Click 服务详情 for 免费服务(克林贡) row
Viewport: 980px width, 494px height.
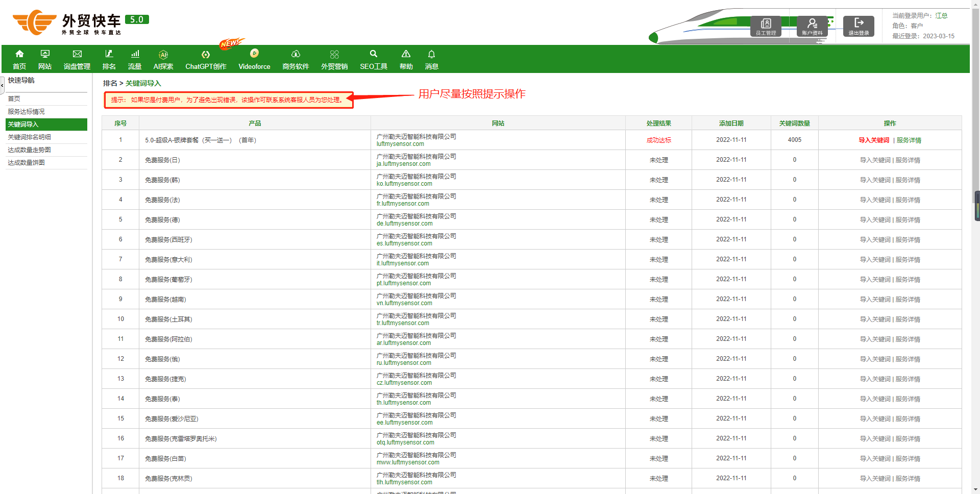pyautogui.click(x=908, y=479)
